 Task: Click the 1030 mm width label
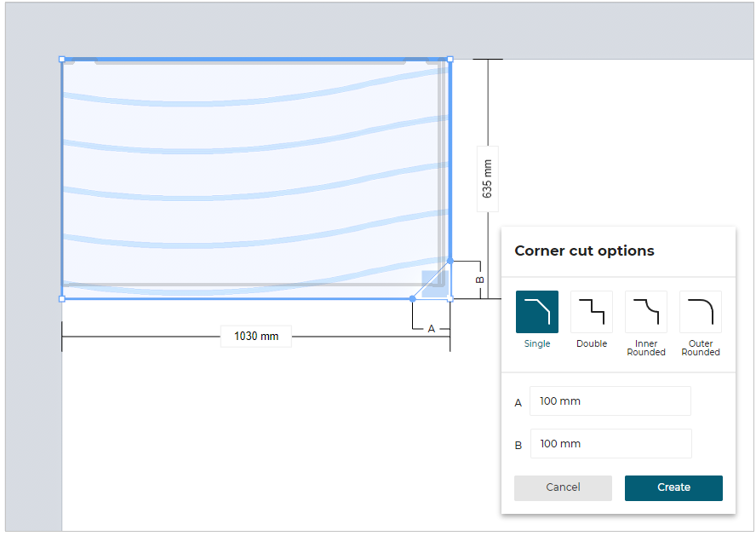coord(255,336)
